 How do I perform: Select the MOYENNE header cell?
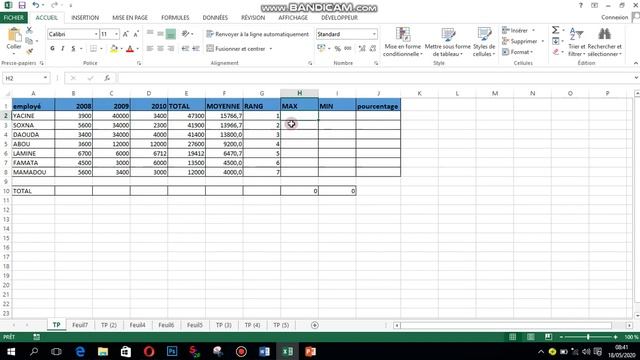point(224,106)
